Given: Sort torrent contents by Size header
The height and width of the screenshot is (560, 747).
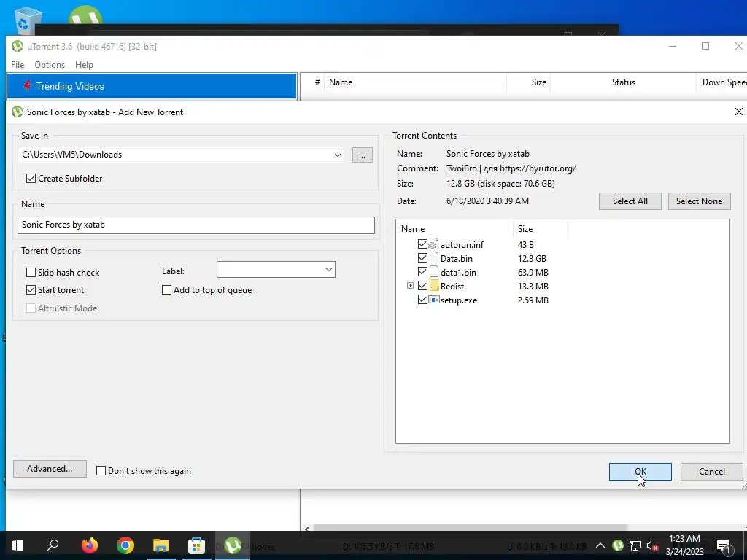Looking at the screenshot, I should pyautogui.click(x=541, y=228).
